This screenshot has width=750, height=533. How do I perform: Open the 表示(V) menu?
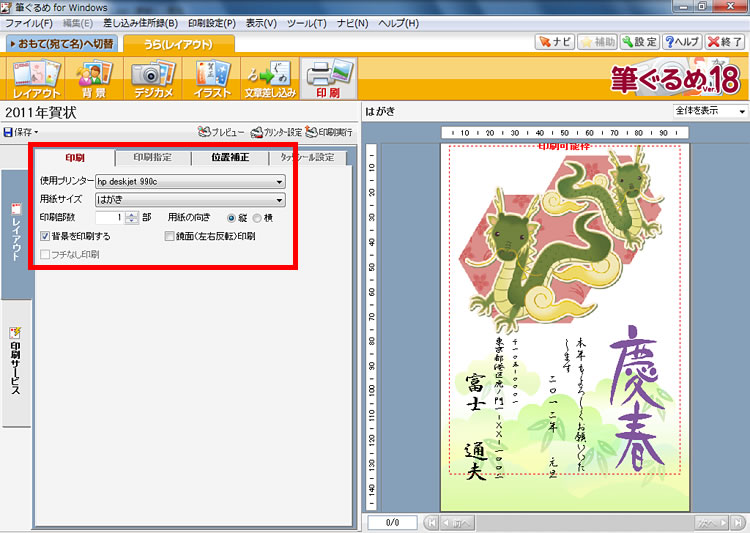pos(261,23)
